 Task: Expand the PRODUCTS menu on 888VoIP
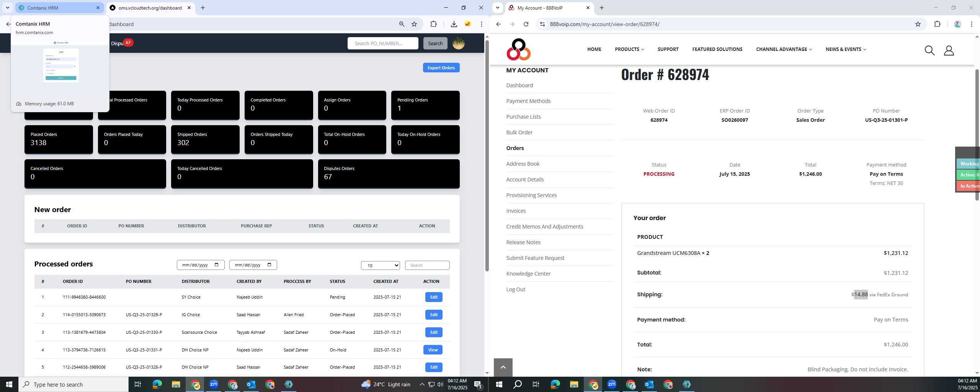629,49
